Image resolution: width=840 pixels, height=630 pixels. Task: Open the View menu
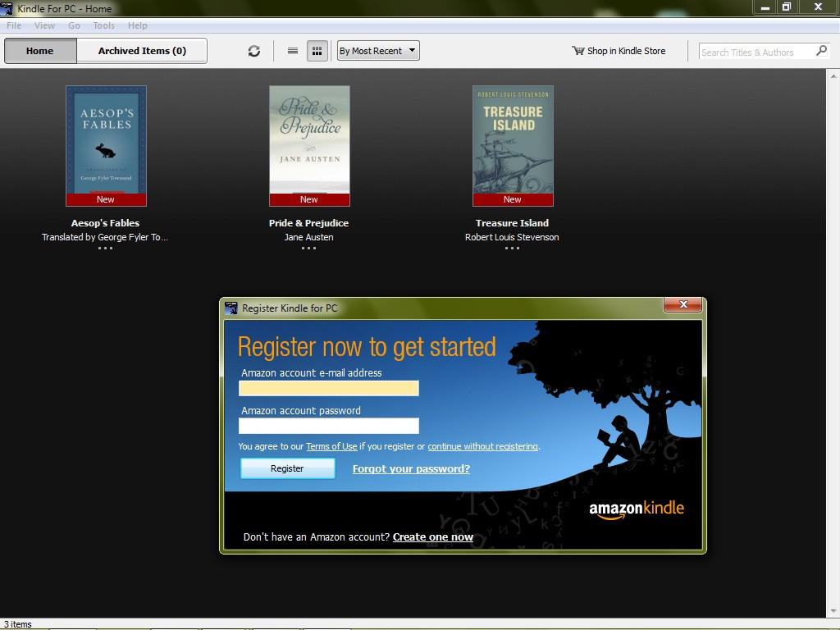pos(44,25)
